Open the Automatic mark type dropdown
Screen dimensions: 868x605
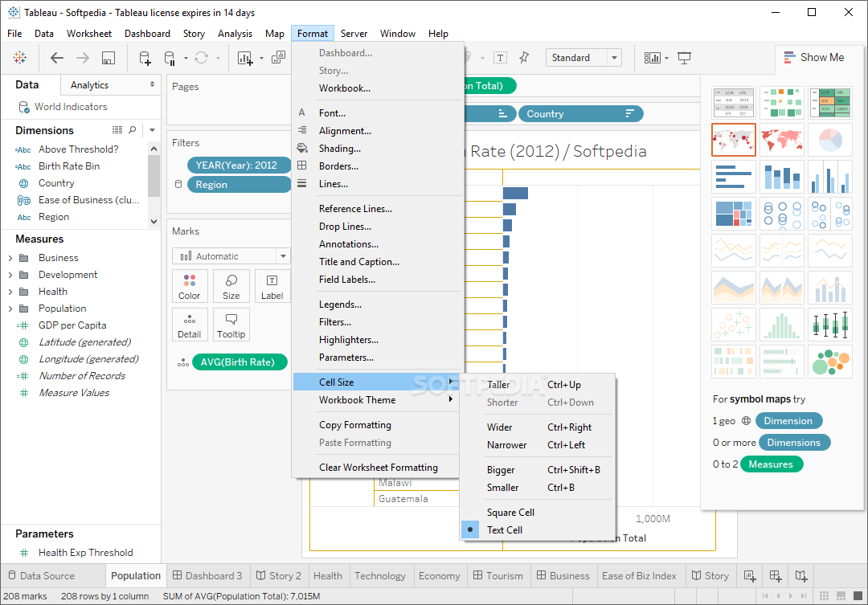tap(283, 255)
